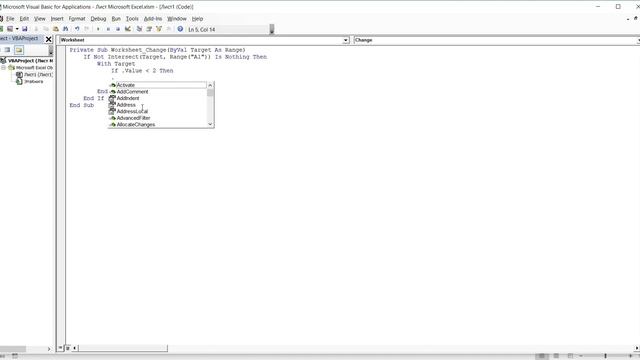Click the Cut toolbar icon
The width and height of the screenshot is (640, 360).
[x=36, y=29]
